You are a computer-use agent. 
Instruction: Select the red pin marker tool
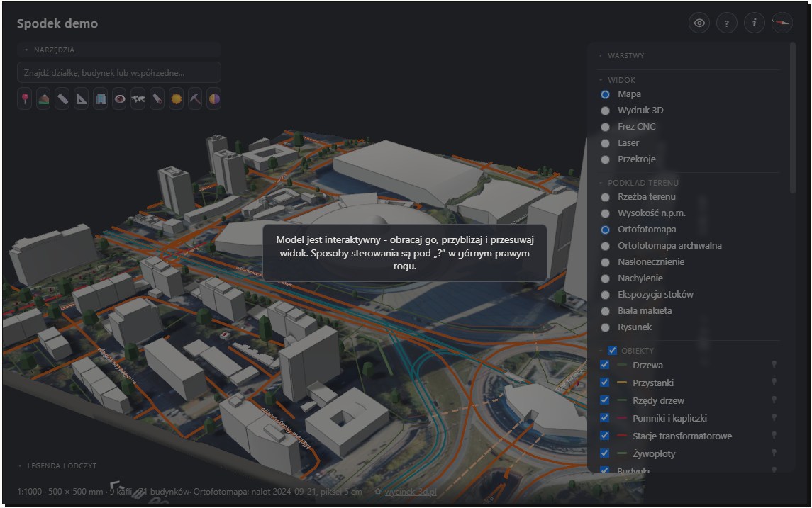(25, 98)
